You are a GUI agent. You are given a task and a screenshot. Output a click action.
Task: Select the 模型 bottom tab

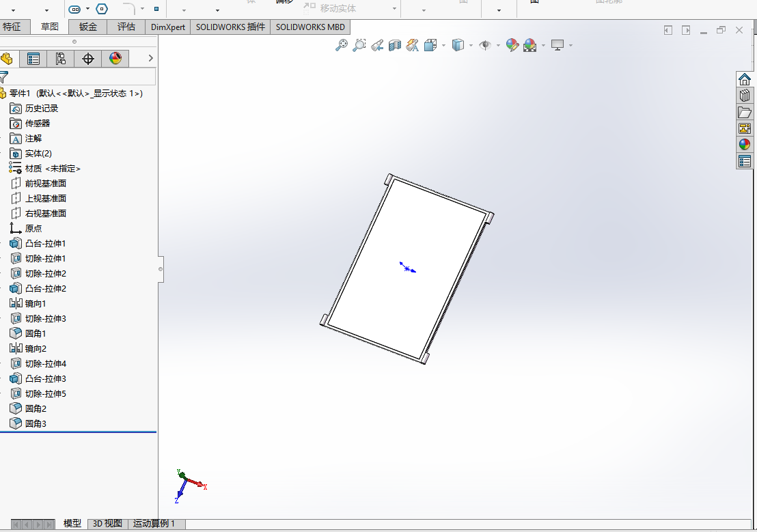72,523
